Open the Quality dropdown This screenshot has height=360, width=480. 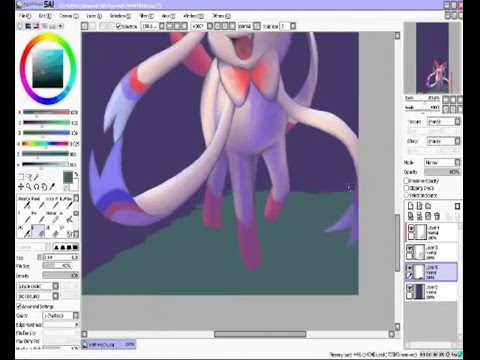(61, 315)
